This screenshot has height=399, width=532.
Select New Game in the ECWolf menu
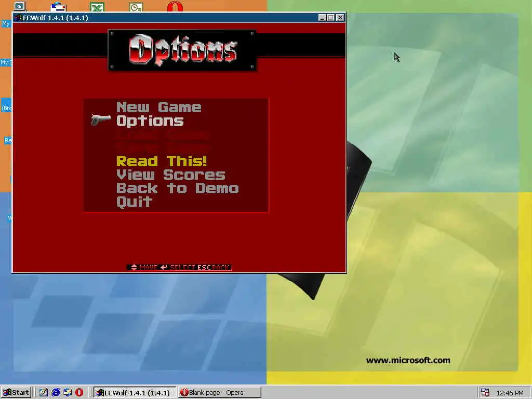[159, 107]
